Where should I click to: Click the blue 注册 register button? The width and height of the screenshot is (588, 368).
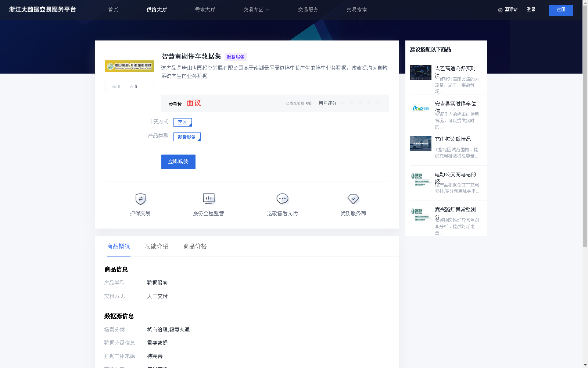pyautogui.click(x=561, y=10)
